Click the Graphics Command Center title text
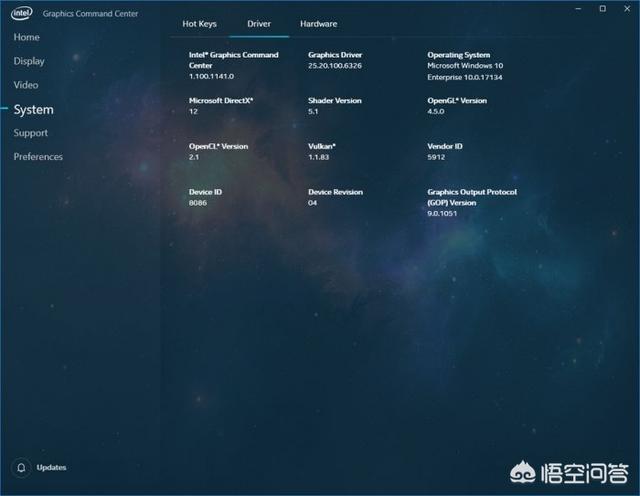 (91, 13)
